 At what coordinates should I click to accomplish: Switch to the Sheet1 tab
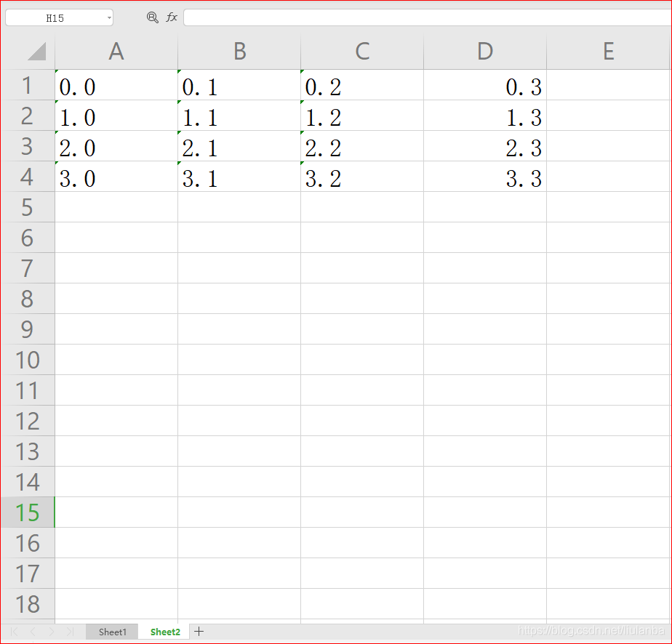(112, 632)
